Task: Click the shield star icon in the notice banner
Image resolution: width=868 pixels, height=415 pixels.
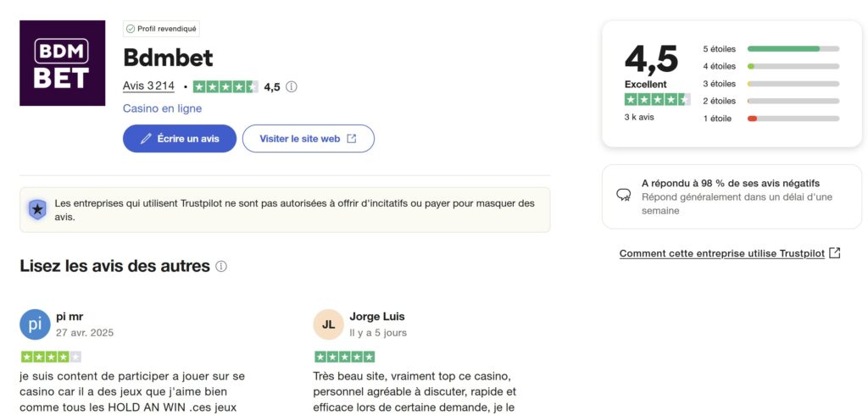Action: pyautogui.click(x=37, y=210)
